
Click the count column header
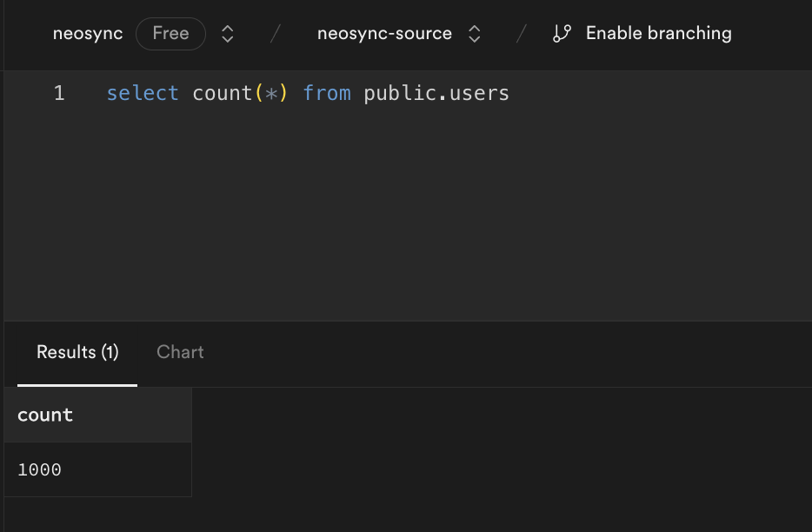tap(98, 415)
